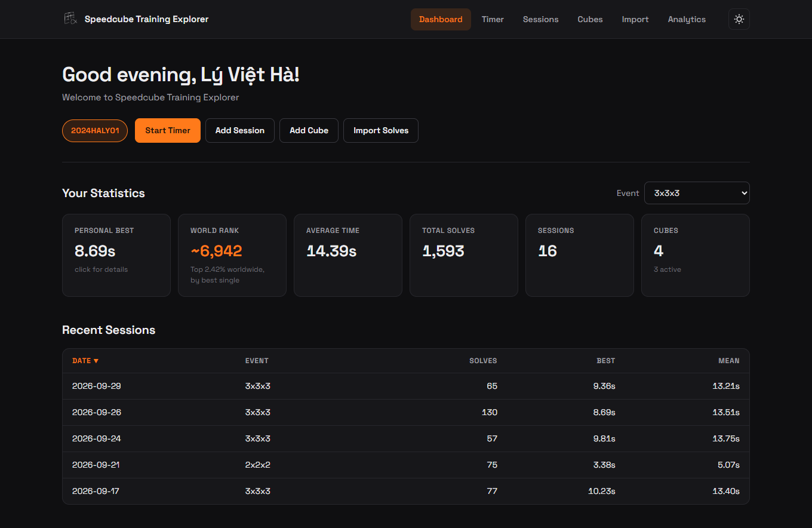812x528 pixels.
Task: Open the Personal Best 8.69s card
Action: click(x=116, y=255)
